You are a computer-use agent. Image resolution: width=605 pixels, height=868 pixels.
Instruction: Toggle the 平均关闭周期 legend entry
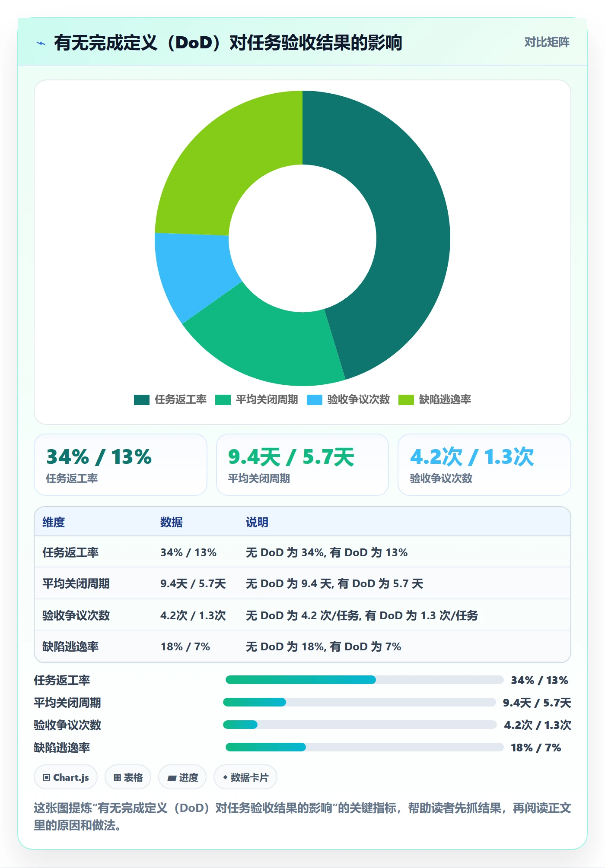[x=257, y=399]
